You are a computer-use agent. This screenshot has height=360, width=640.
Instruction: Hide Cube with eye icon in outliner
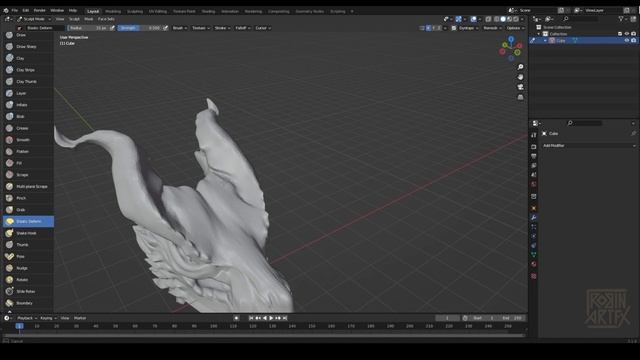coord(627,40)
